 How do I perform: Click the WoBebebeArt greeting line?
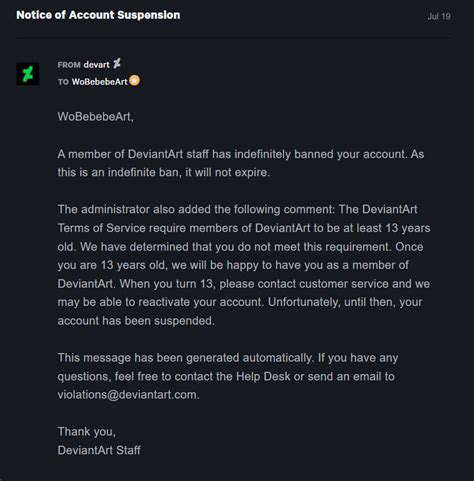96,117
